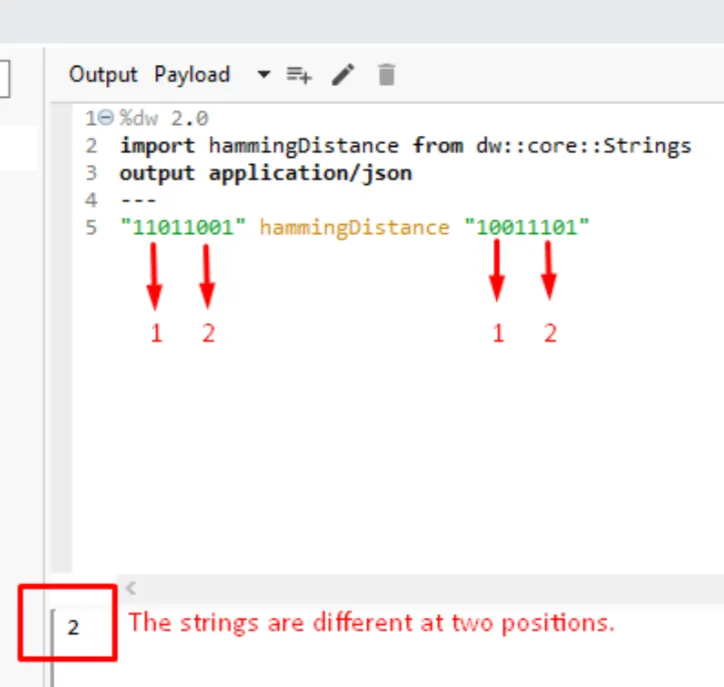Viewport: 724px width, 687px height.
Task: Click line number 3 in the gutter
Action: point(91,173)
